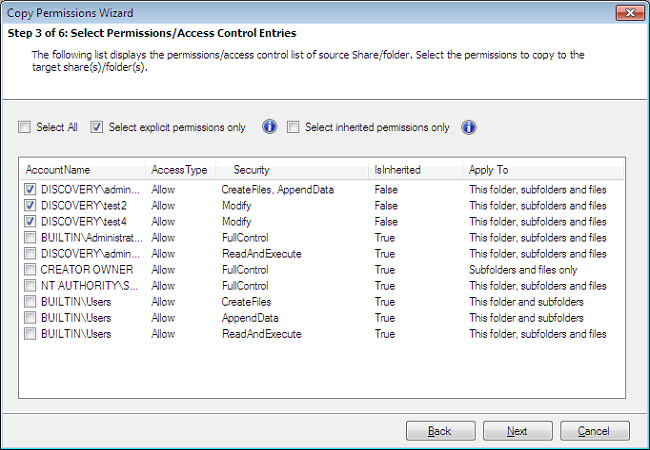Enable Select inherited permissions only
Screen dimensions: 650x450
tap(293, 127)
